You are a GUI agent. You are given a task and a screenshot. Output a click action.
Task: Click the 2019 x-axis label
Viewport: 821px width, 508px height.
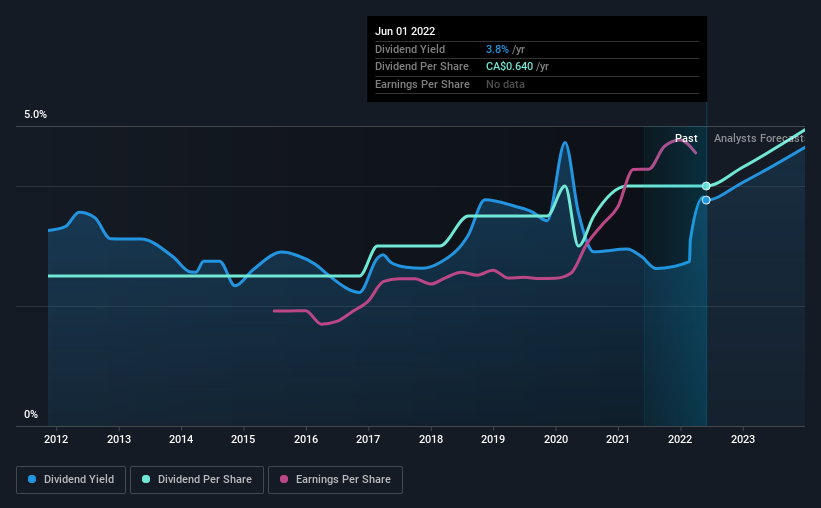tap(493, 439)
